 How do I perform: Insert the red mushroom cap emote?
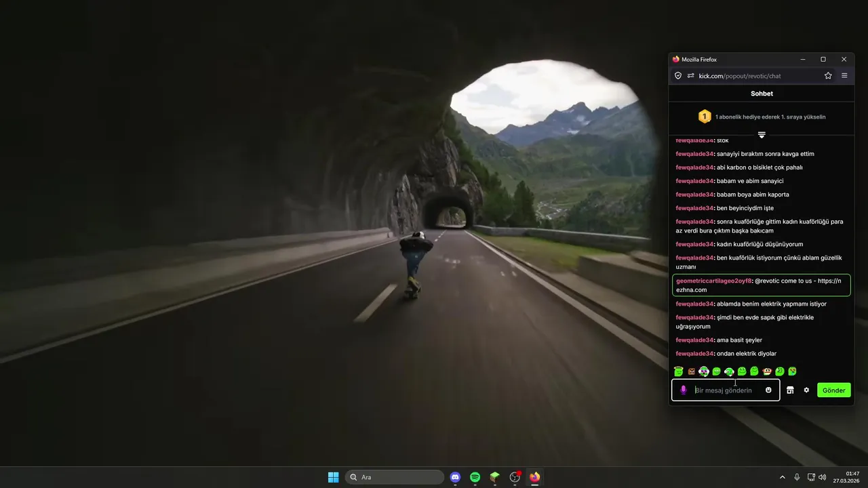pos(767,371)
